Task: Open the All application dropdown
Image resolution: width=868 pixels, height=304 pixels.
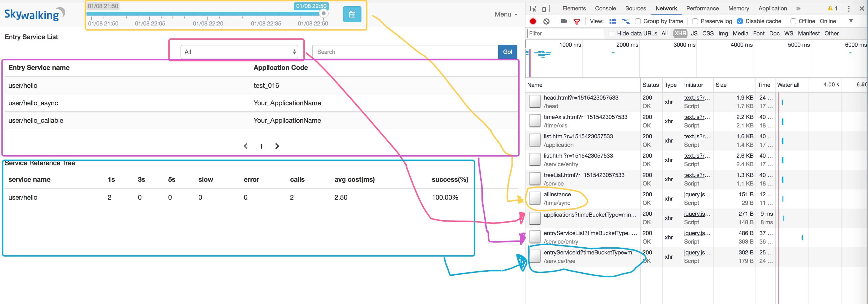Action: 239,52
